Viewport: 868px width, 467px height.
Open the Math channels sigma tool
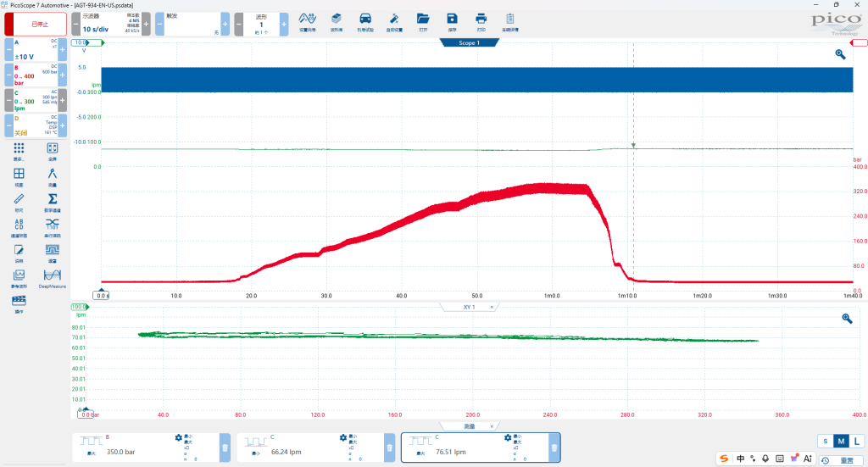52,202
